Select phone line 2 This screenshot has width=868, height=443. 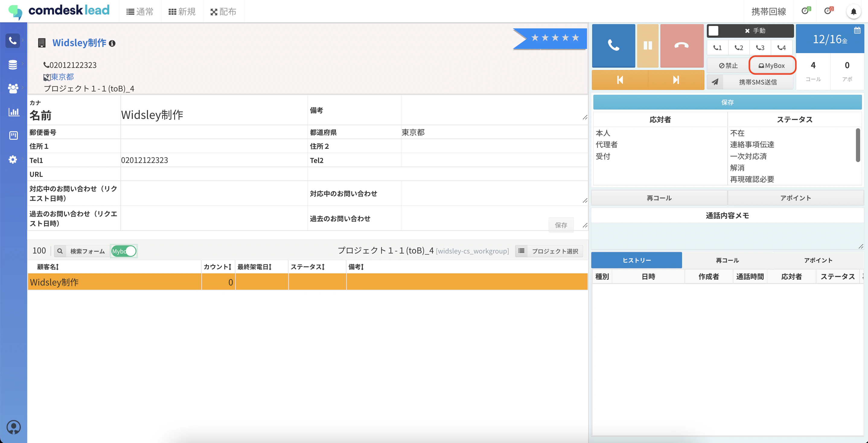(739, 48)
